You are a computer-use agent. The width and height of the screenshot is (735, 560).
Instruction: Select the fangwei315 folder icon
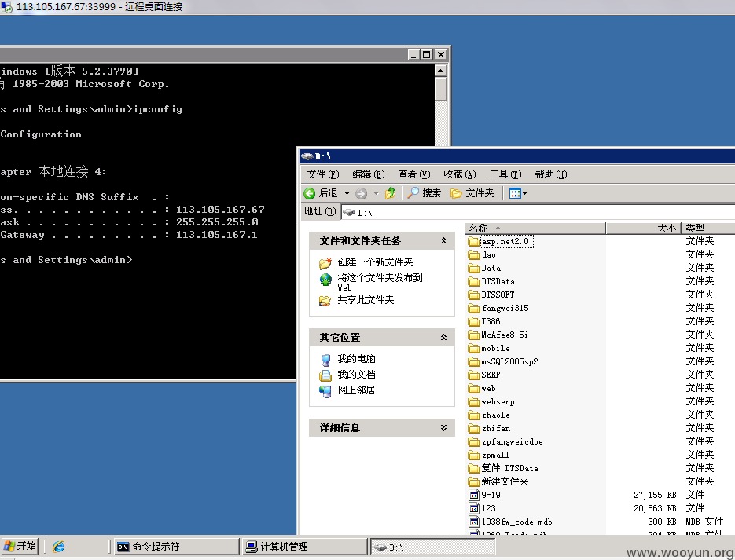[474, 308]
